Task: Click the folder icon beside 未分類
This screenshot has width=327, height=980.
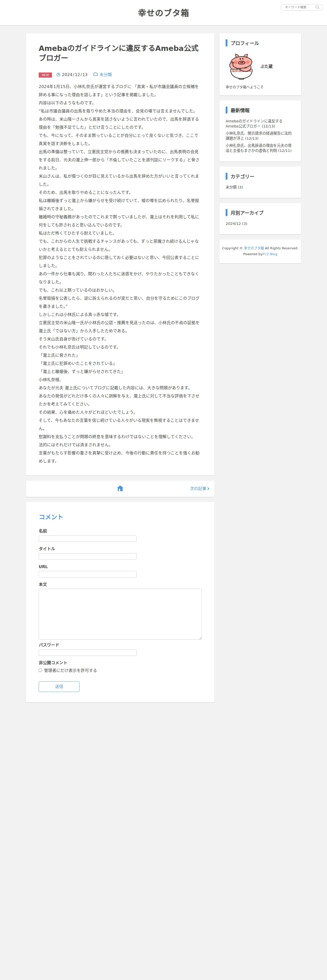Action: [x=96, y=75]
